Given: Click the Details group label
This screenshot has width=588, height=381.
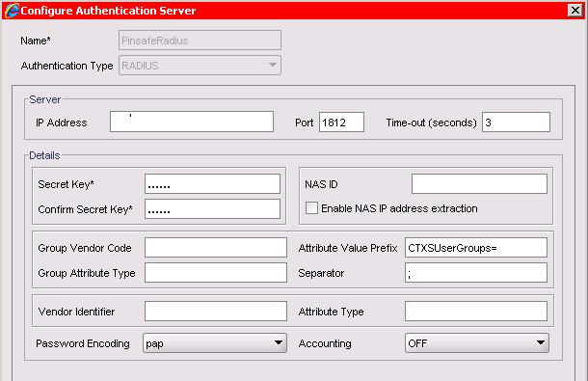Looking at the screenshot, I should pos(44,155).
